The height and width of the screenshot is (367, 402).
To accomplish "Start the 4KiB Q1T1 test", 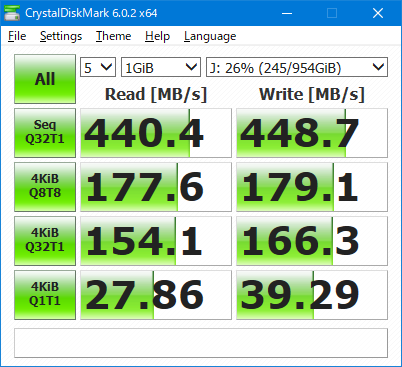I will 45,295.
